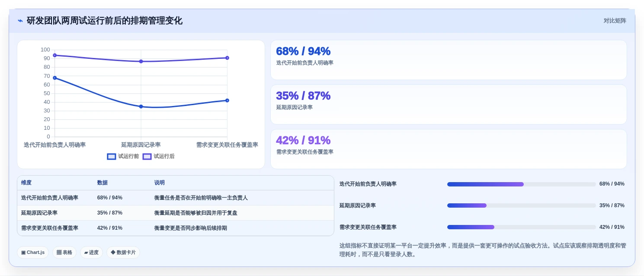The image size is (644, 276).
Task: Click chart axis label 需求变更关联任务覆盖率
Action: pos(227,145)
